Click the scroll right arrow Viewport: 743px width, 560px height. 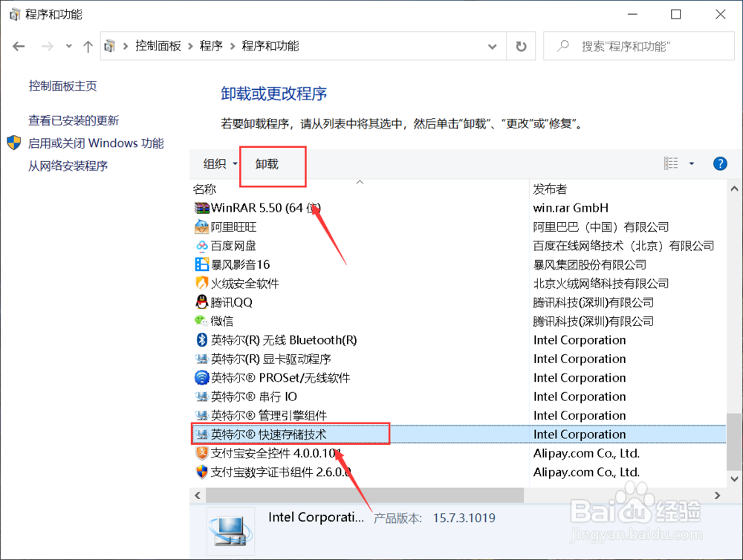click(717, 495)
